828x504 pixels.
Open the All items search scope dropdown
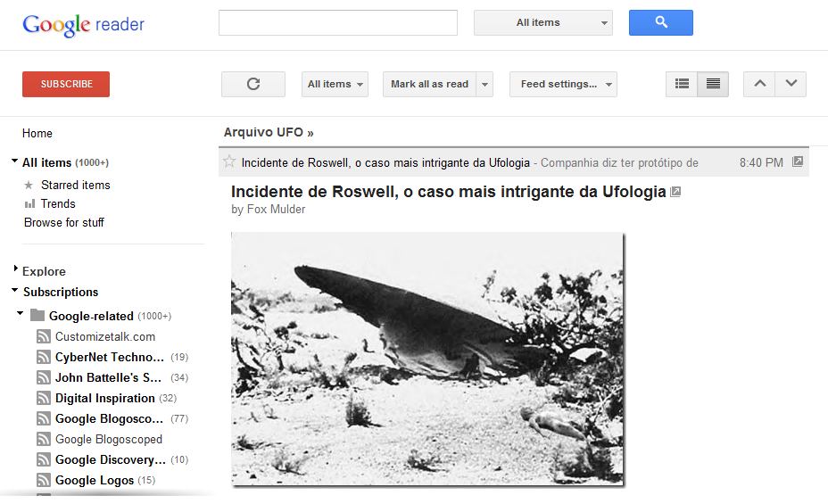pyautogui.click(x=542, y=23)
